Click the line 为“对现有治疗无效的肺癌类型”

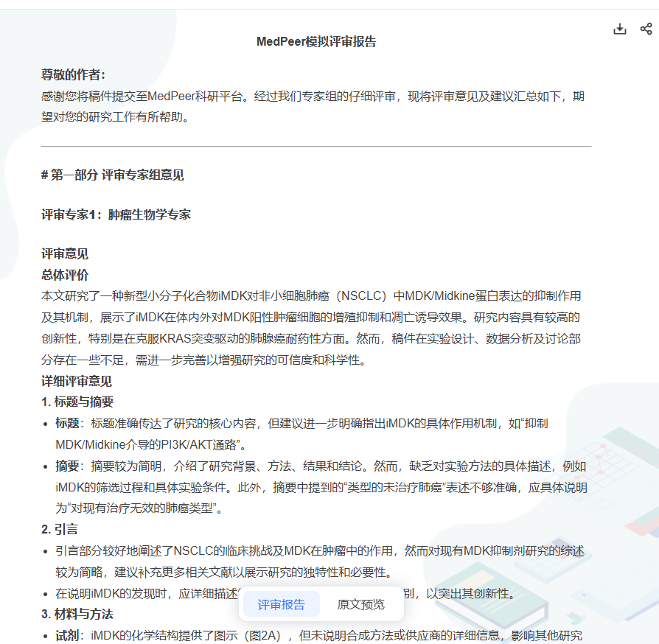coord(139,508)
